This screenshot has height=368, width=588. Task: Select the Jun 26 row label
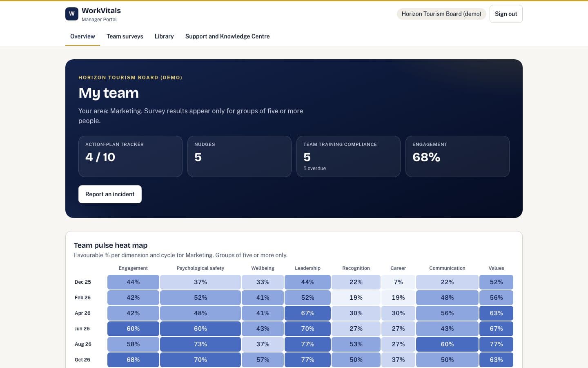pyautogui.click(x=82, y=329)
